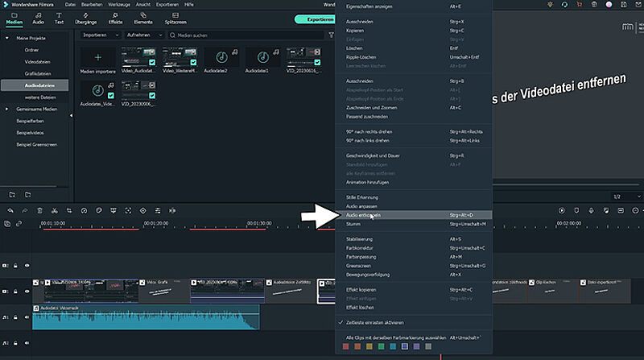The width and height of the screenshot is (644, 360).
Task: Select the crop tool icon
Action: click(69, 210)
